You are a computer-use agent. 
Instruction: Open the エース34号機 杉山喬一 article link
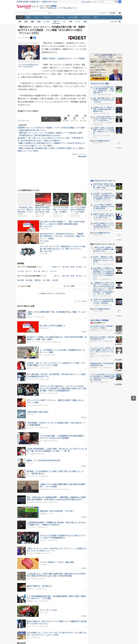pos(62,351)
